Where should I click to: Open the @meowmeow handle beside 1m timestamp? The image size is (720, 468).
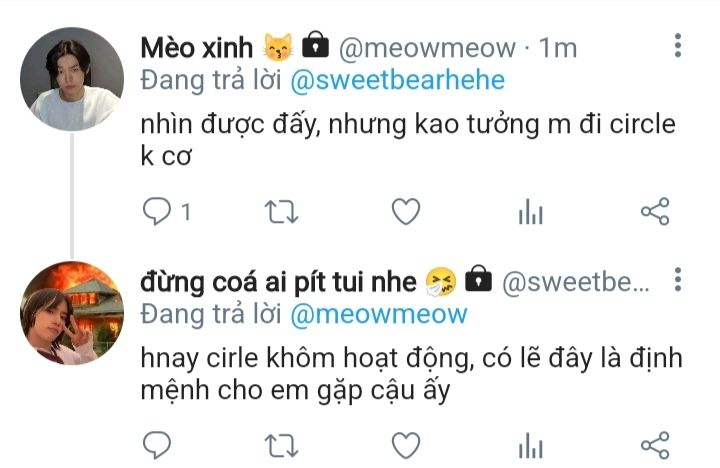[427, 48]
